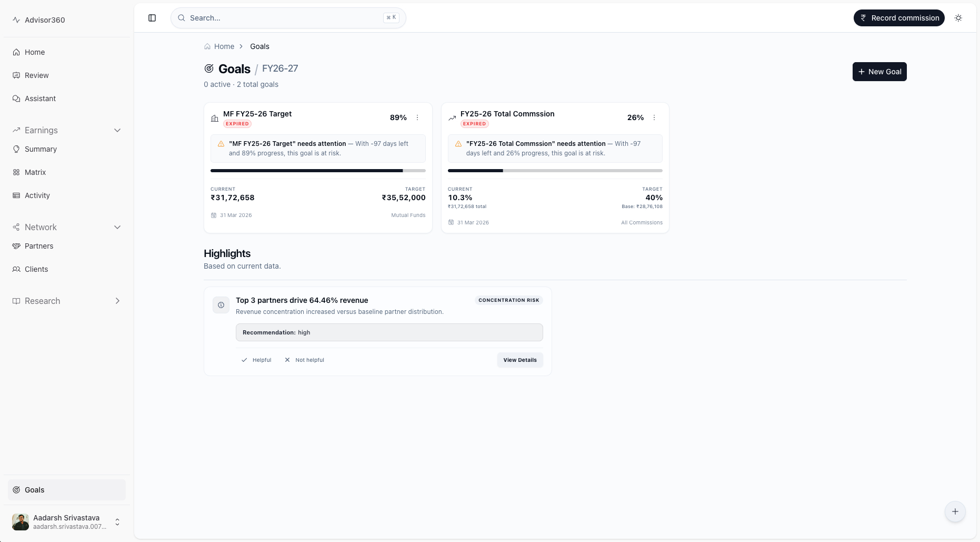Follow the Home breadcrumb link

(x=224, y=46)
